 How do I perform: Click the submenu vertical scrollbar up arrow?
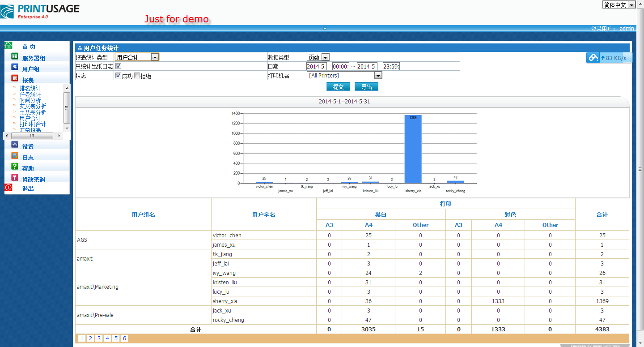[67, 88]
